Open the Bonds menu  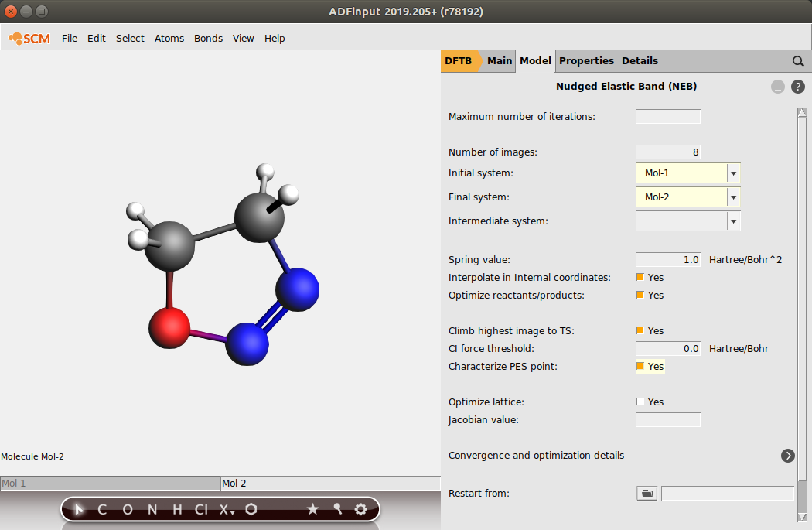[x=208, y=39]
